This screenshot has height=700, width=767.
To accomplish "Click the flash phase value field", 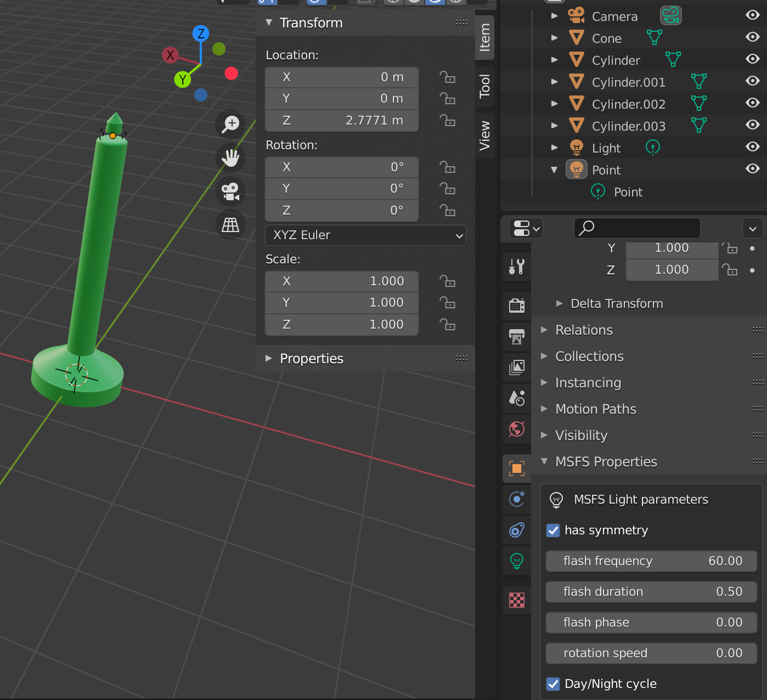I will pos(651,623).
